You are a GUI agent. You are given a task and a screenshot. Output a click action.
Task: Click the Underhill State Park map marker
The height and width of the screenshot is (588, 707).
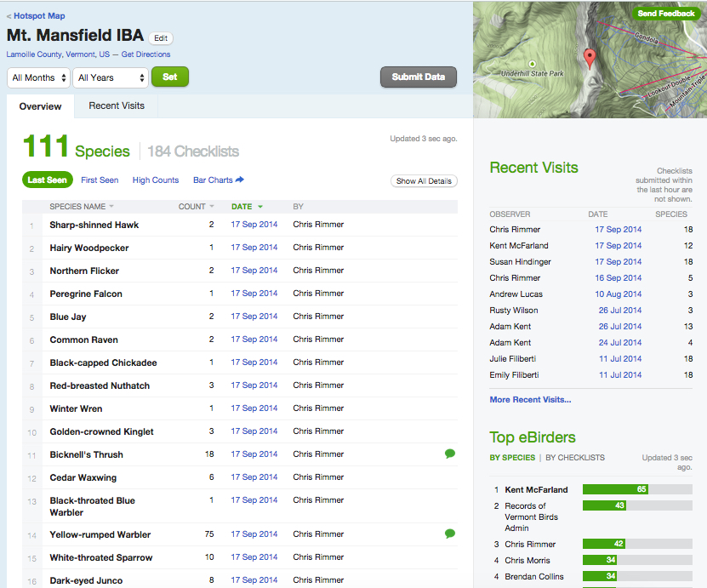pos(532,64)
